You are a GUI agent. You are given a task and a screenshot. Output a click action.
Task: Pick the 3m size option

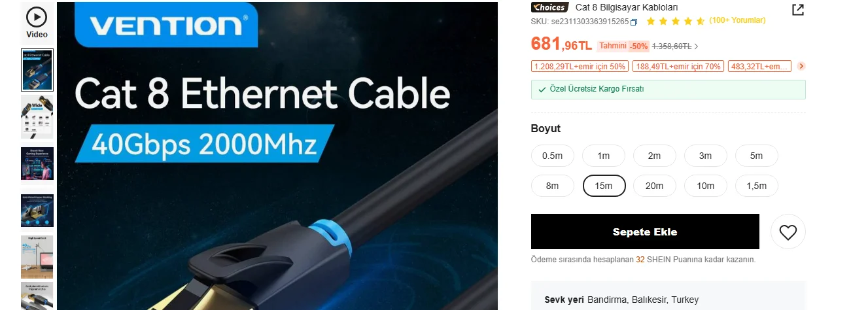(706, 156)
